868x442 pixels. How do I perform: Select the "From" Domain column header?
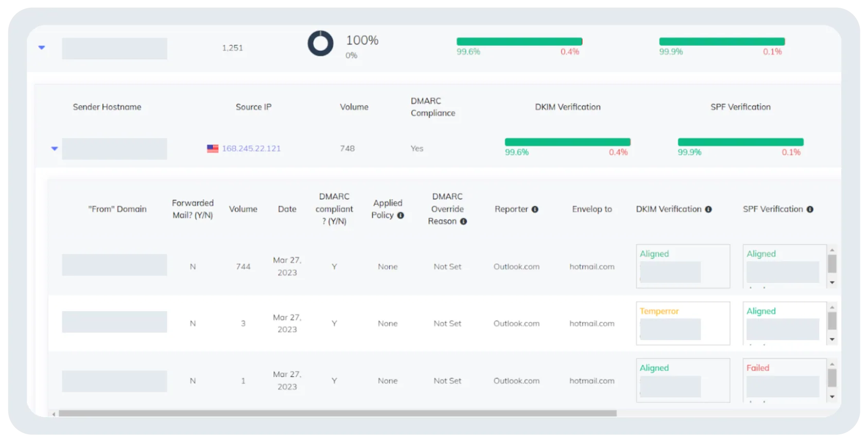[x=117, y=209]
